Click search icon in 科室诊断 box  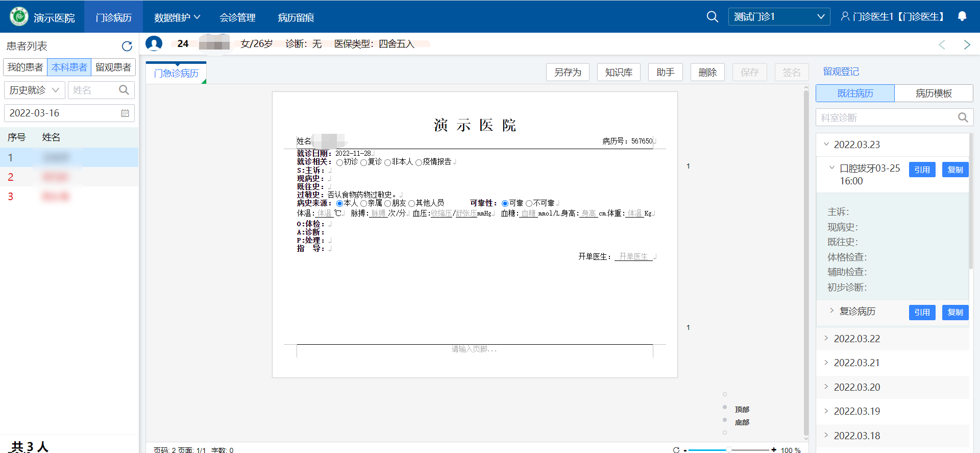(963, 117)
